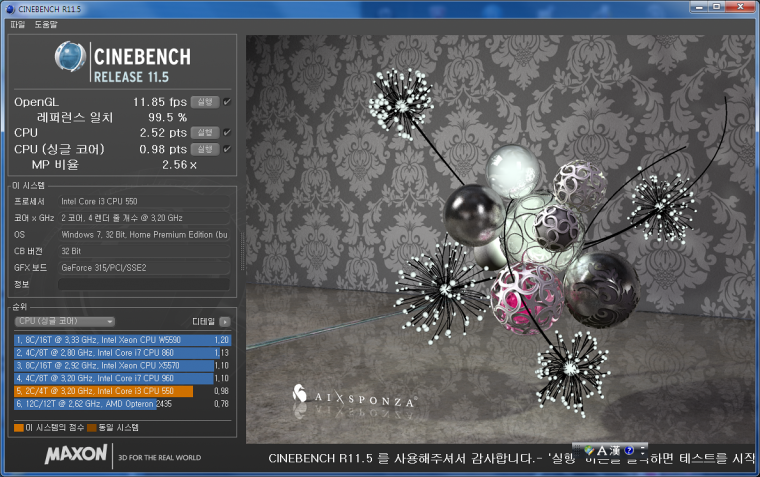Click the CPU 2.52 pts score
The height and width of the screenshot is (477, 760).
[163, 133]
